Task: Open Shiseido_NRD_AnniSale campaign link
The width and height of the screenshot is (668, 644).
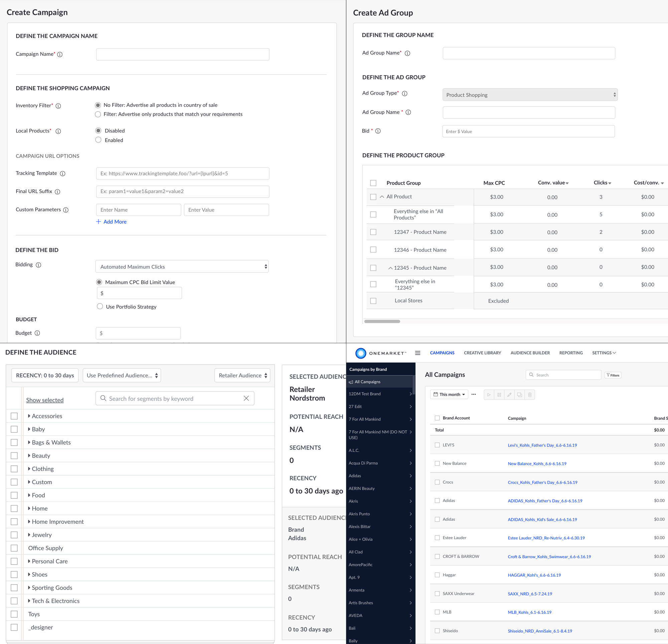Action: point(540,631)
